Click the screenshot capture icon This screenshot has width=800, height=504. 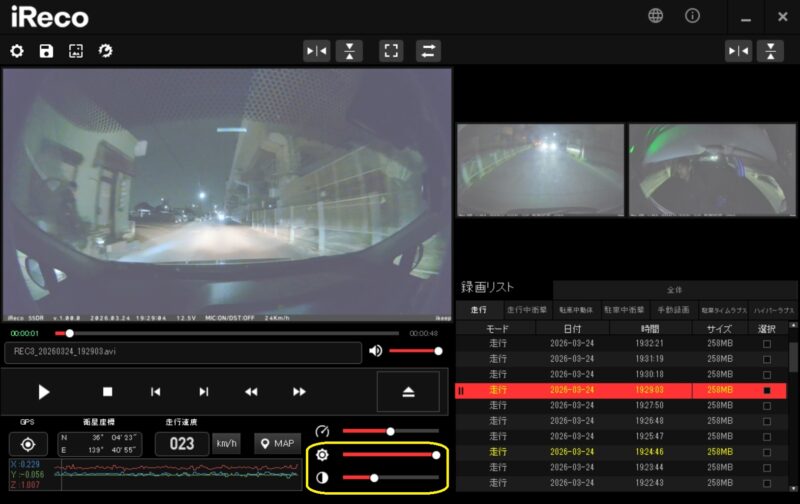pos(75,51)
